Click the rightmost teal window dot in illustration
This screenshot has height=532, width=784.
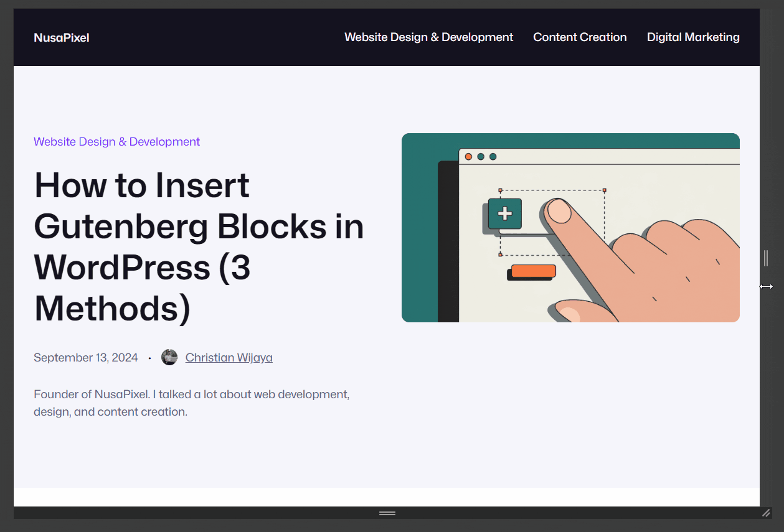point(493,157)
